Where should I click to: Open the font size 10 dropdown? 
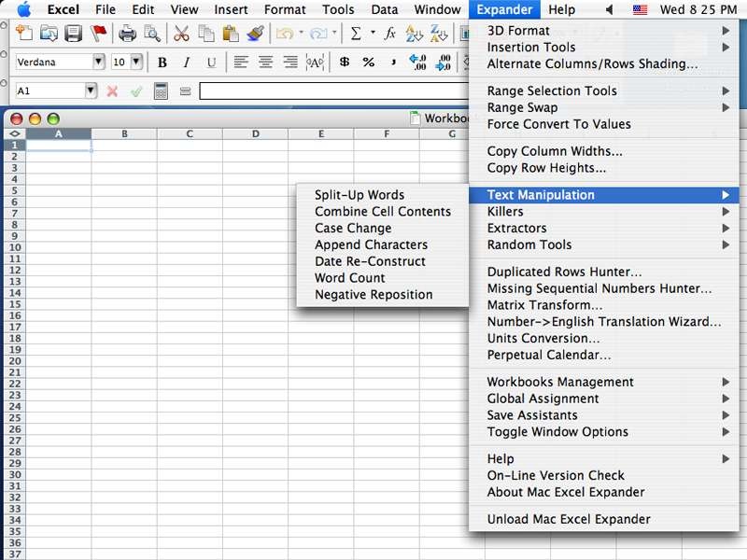click(136, 62)
